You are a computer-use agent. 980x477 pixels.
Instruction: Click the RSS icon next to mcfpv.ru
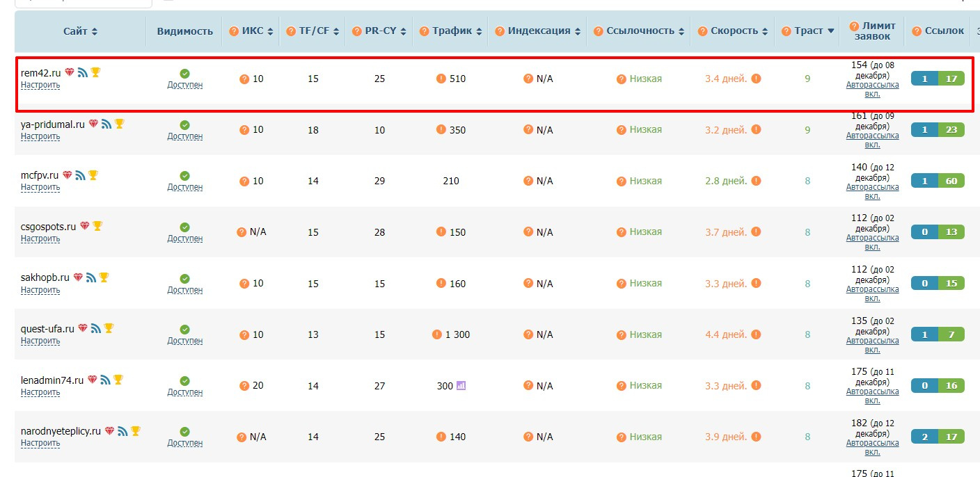coord(80,175)
